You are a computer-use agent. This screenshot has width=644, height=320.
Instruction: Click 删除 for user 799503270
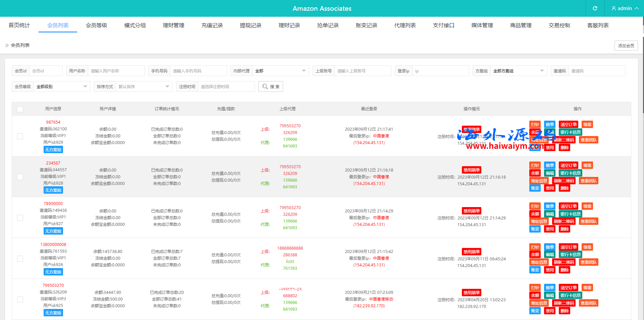tap(564, 311)
